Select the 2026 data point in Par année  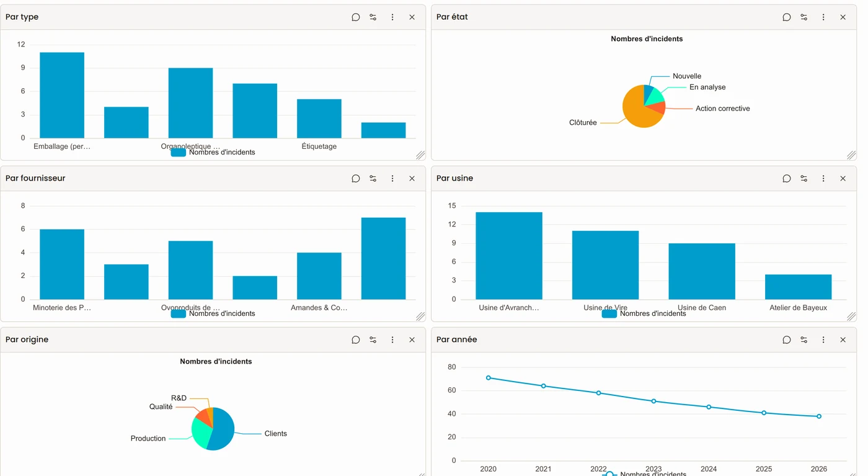tap(819, 416)
